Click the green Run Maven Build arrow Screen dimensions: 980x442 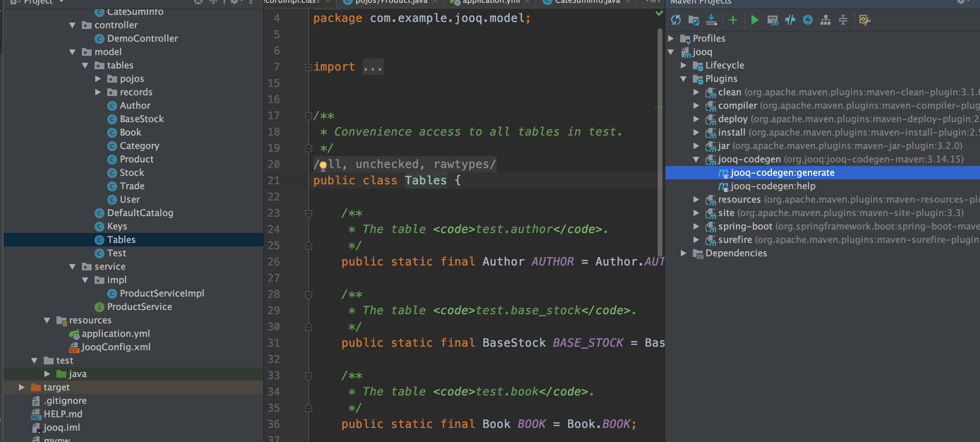click(755, 20)
